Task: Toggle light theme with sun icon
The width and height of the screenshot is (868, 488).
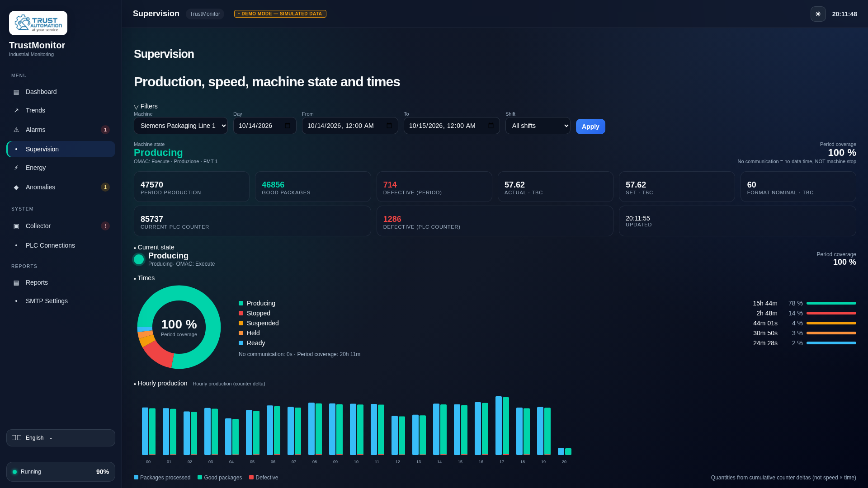Action: tap(818, 14)
